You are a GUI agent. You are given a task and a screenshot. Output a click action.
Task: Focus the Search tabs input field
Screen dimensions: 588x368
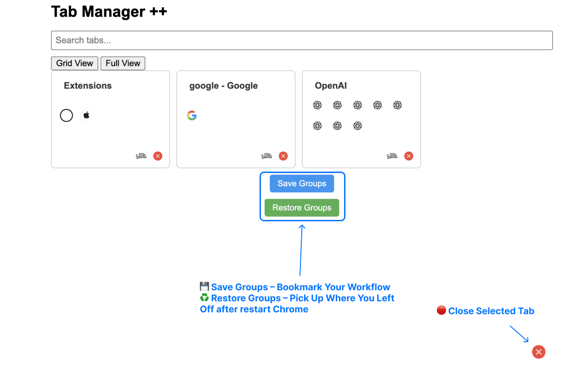coord(302,40)
